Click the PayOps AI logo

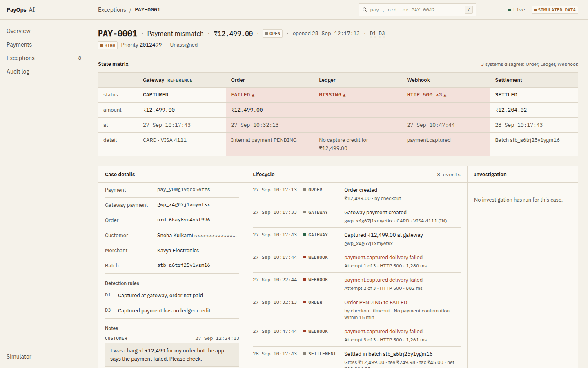(x=21, y=10)
